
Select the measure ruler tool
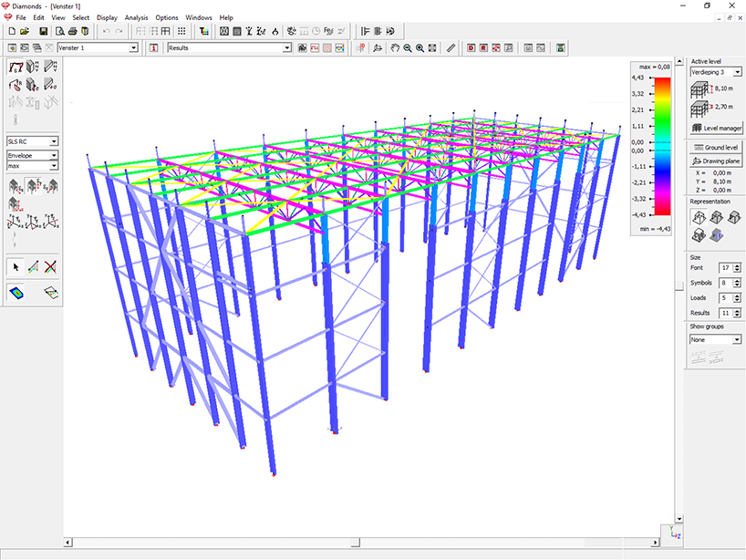(451, 47)
